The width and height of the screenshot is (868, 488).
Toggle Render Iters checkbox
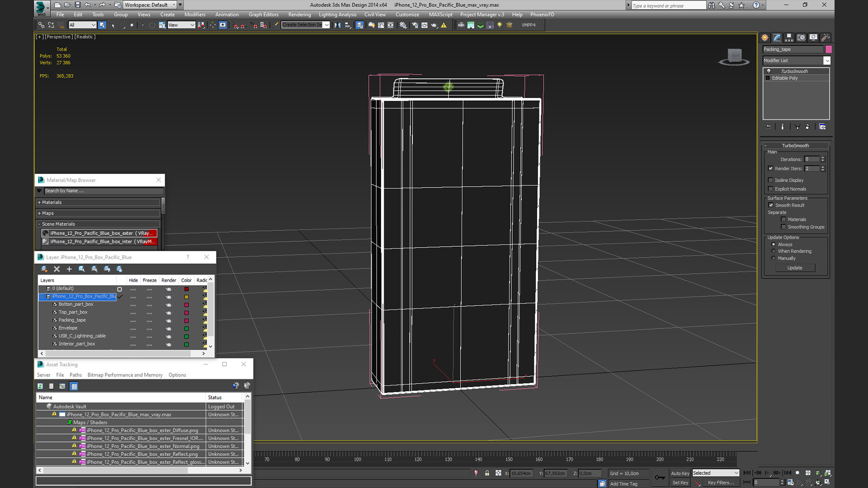(771, 169)
